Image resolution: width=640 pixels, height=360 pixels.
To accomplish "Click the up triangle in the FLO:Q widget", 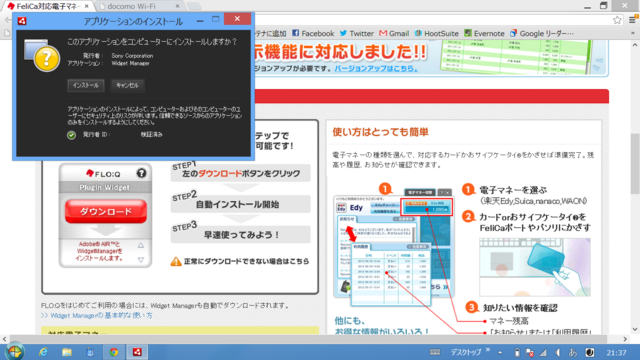I will (x=141, y=245).
